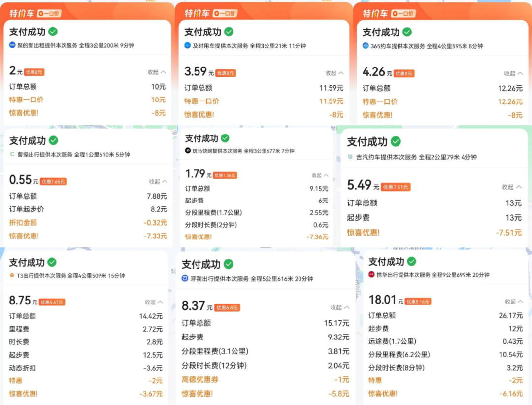The height and width of the screenshot is (405, 532).
Task: Click the 及时用车 provider logo icon
Action: (188, 46)
